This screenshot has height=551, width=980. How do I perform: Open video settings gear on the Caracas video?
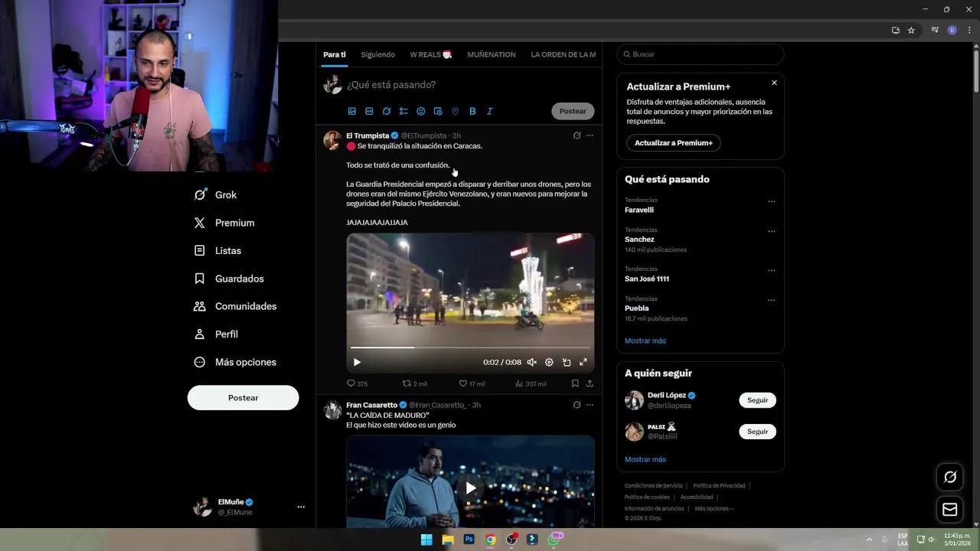[x=549, y=362]
